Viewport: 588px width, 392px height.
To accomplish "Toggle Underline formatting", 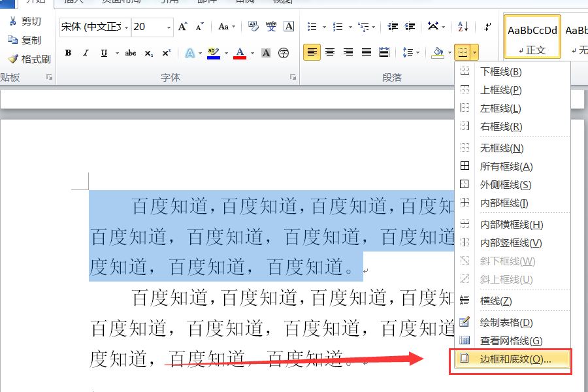I will [105, 53].
